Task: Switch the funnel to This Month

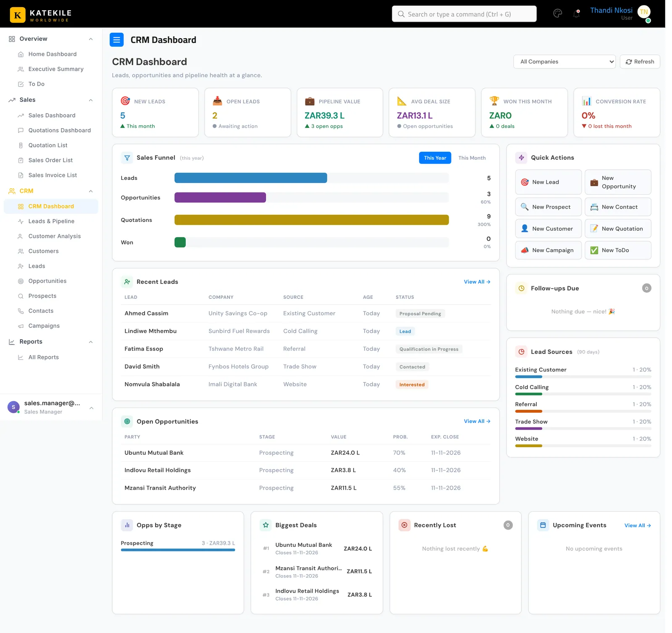Action: click(x=472, y=158)
